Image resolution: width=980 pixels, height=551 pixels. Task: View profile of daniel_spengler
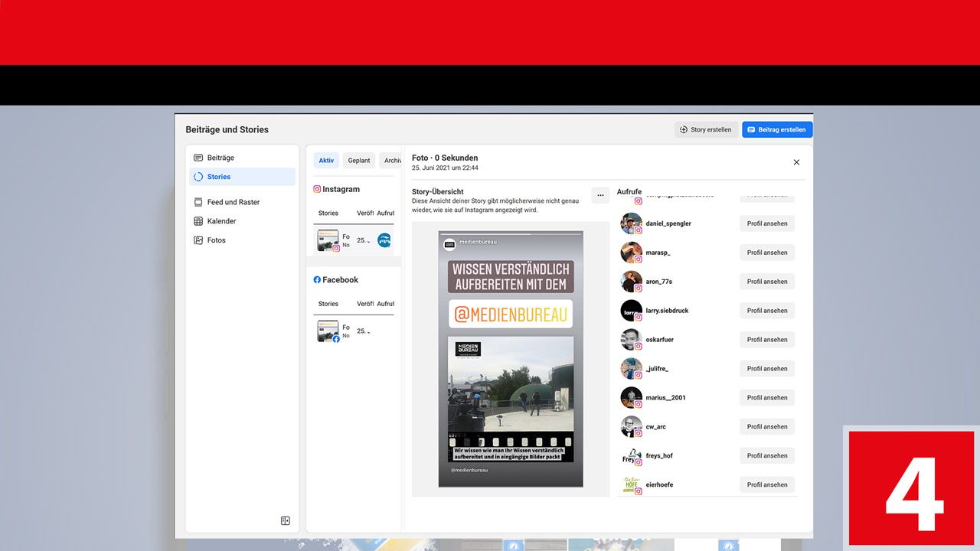[766, 223]
